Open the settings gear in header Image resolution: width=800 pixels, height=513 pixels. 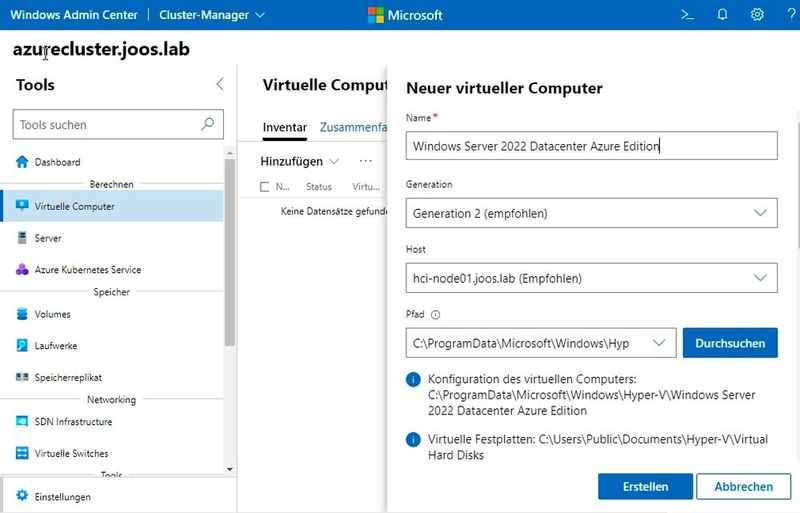(x=757, y=14)
